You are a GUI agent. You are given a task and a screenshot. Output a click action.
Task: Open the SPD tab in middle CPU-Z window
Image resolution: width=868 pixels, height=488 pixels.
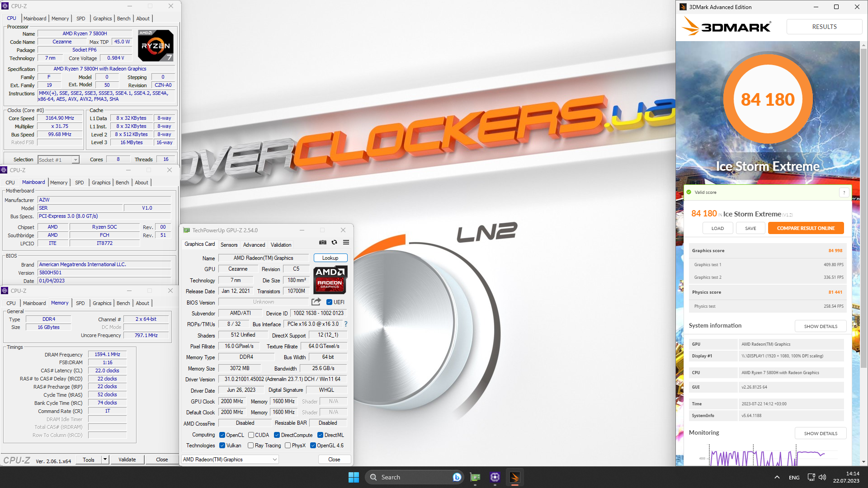click(80, 183)
